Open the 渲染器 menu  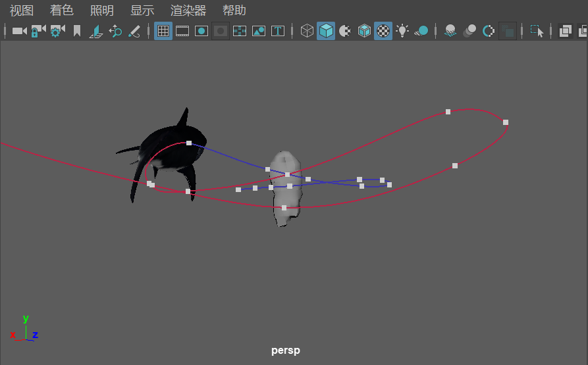[x=188, y=10]
